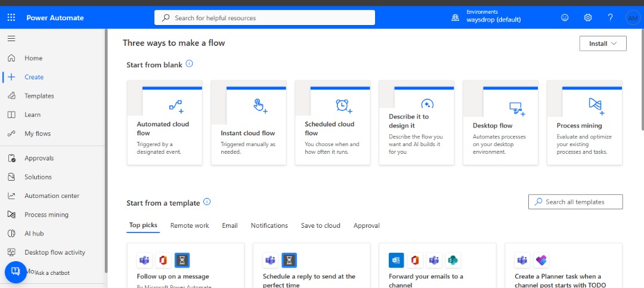Click the Power Automate title
The image size is (644, 288).
tap(55, 18)
